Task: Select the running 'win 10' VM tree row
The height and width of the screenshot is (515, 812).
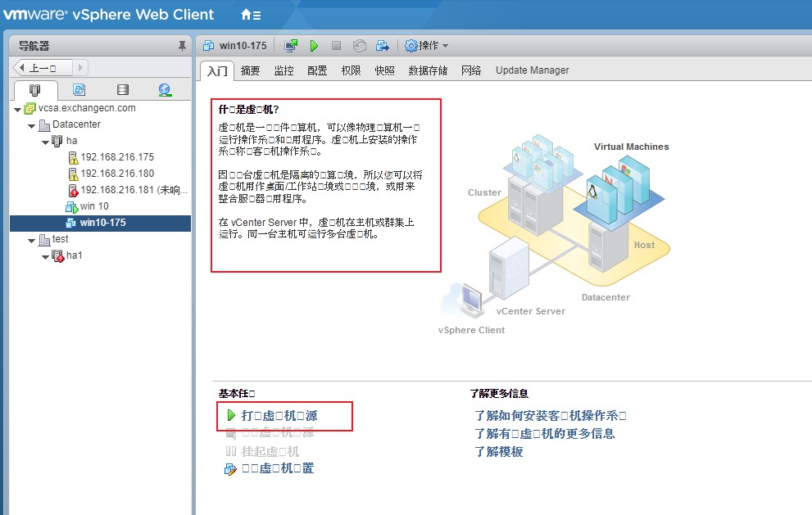Action: click(94, 206)
